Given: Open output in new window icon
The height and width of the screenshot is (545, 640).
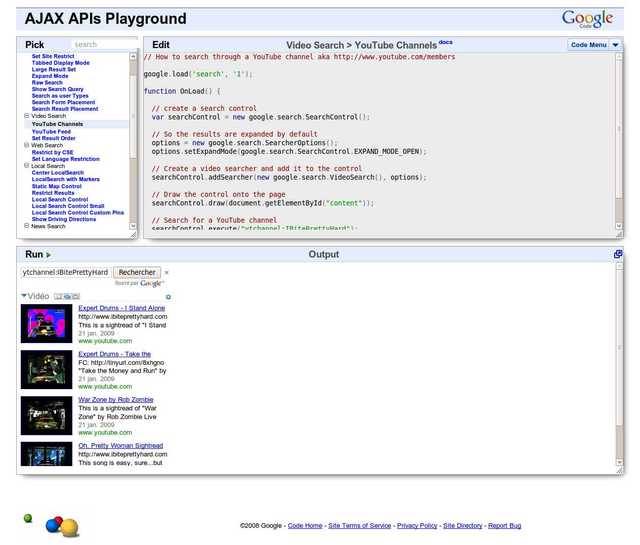Looking at the screenshot, I should click(x=618, y=254).
